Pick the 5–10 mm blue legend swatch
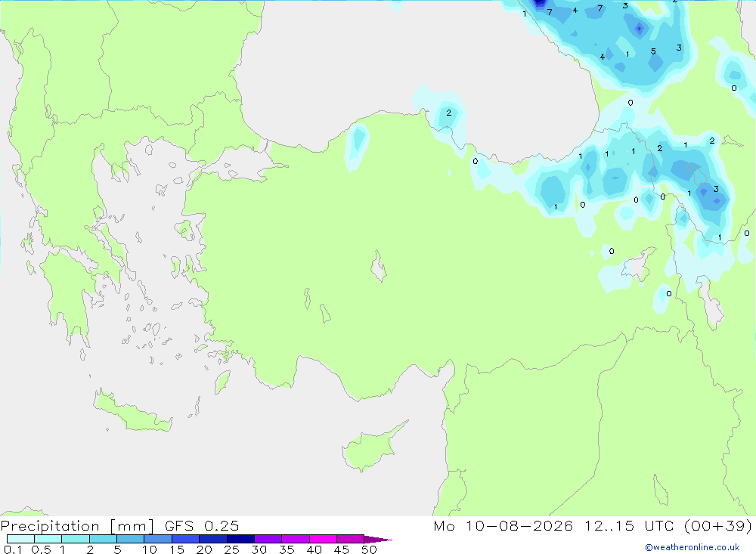 click(131, 539)
